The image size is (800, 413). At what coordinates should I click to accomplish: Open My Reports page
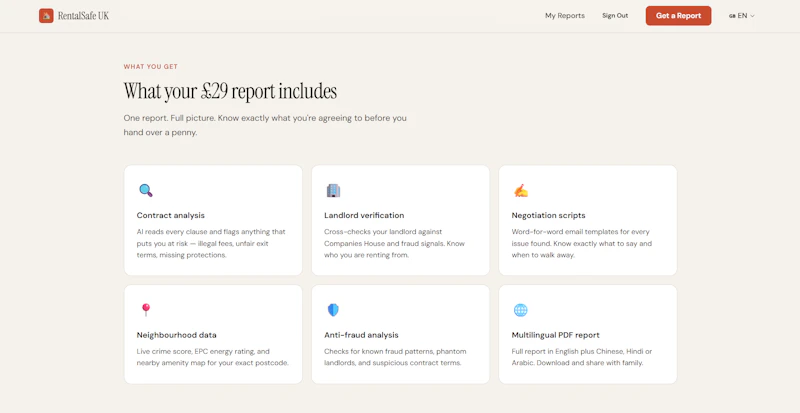[x=565, y=16]
